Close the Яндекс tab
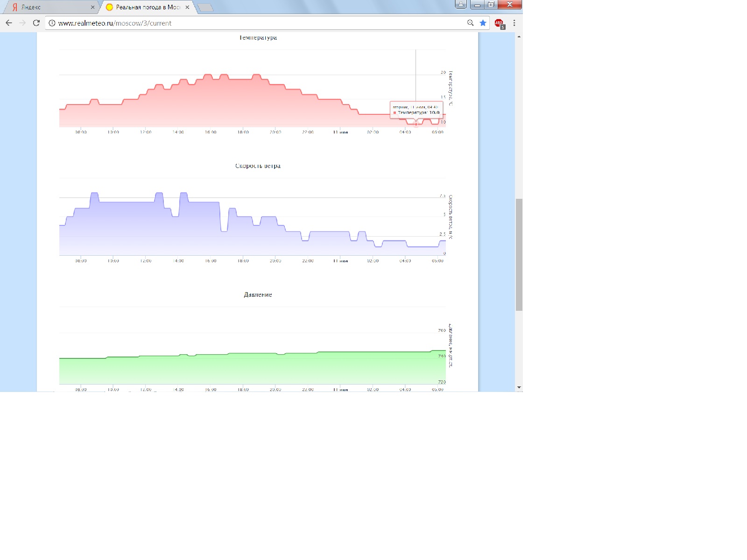The height and width of the screenshot is (560, 747). (x=92, y=7)
